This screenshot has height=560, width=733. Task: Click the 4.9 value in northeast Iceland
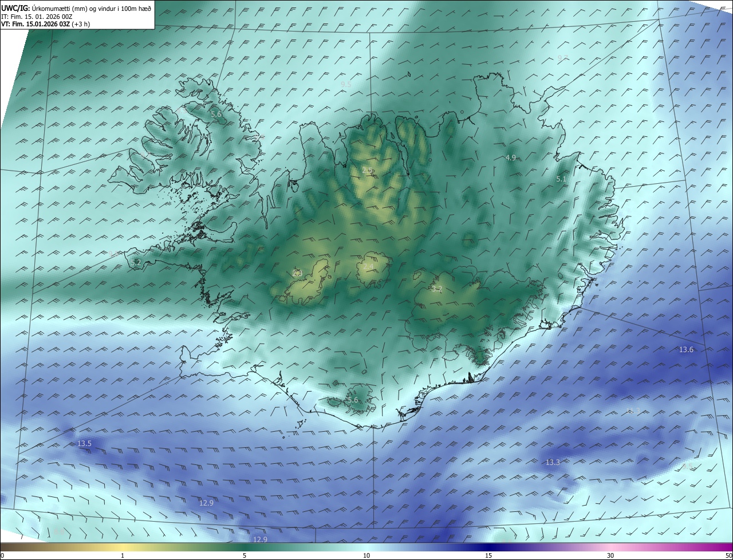tap(511, 157)
